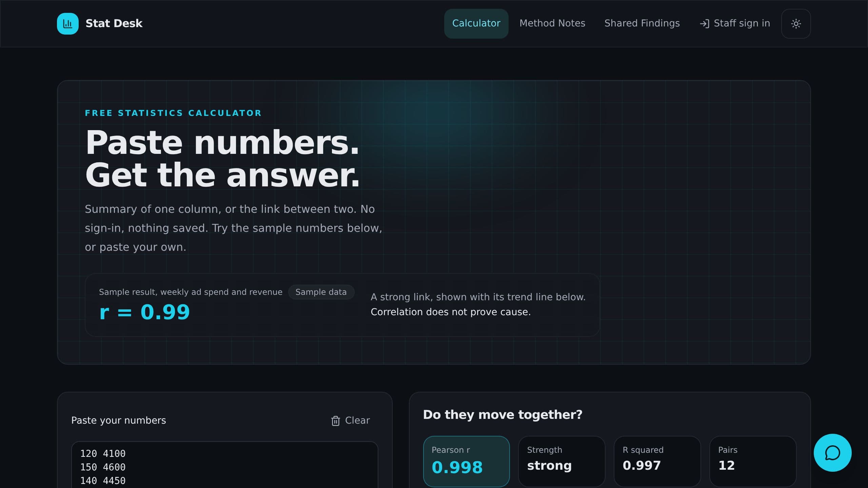The width and height of the screenshot is (868, 488).
Task: Click the 'Paste your numbers' label
Action: 119,421
